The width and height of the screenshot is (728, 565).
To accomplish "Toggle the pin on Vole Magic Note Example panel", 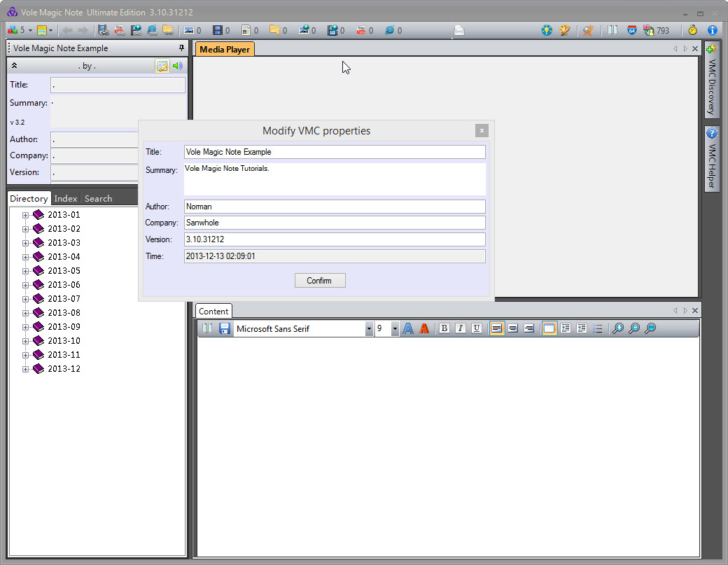I will tap(181, 48).
